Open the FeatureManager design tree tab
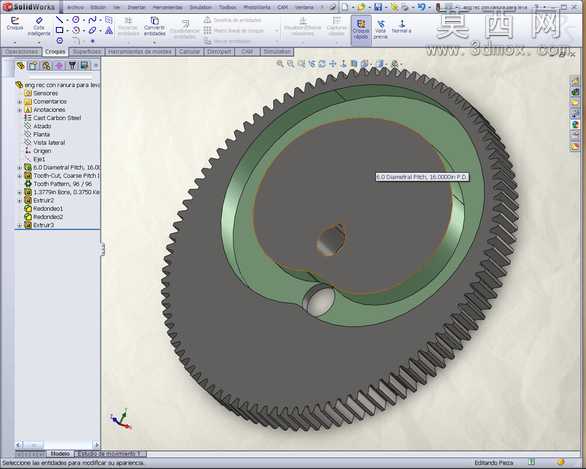The image size is (586, 469). (21, 66)
